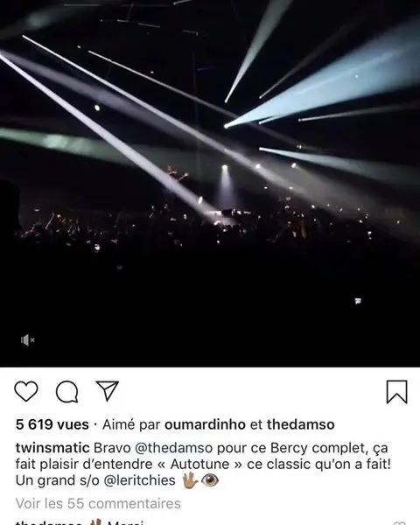Tap the eye emoji in the caption

(210, 480)
